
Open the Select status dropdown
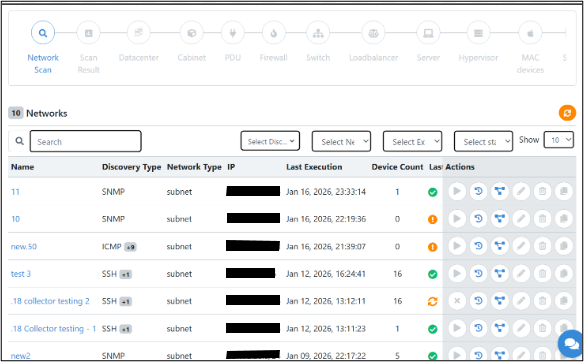coord(483,142)
